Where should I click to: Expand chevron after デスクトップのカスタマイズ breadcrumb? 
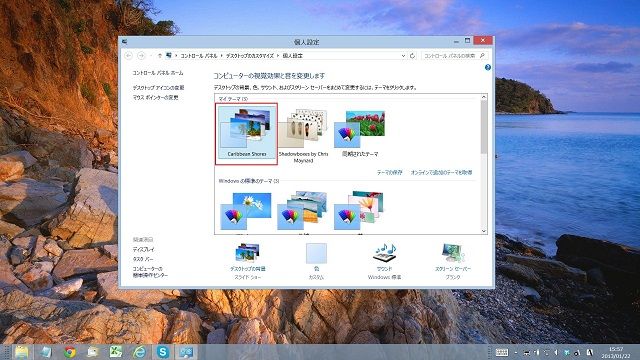[278, 56]
